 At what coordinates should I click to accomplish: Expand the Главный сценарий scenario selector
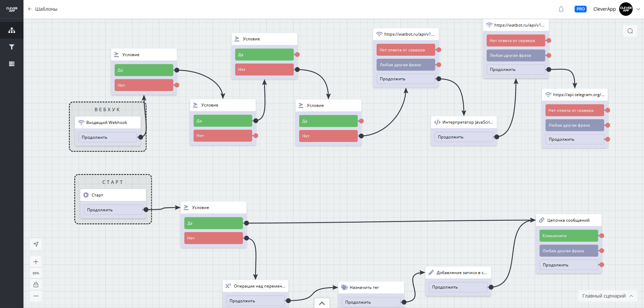(x=607, y=296)
